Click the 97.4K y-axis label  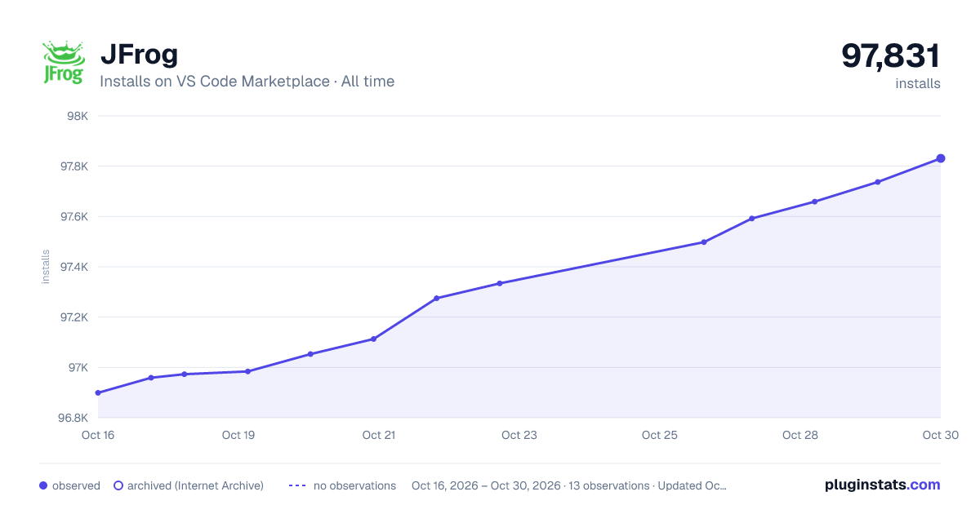click(73, 267)
